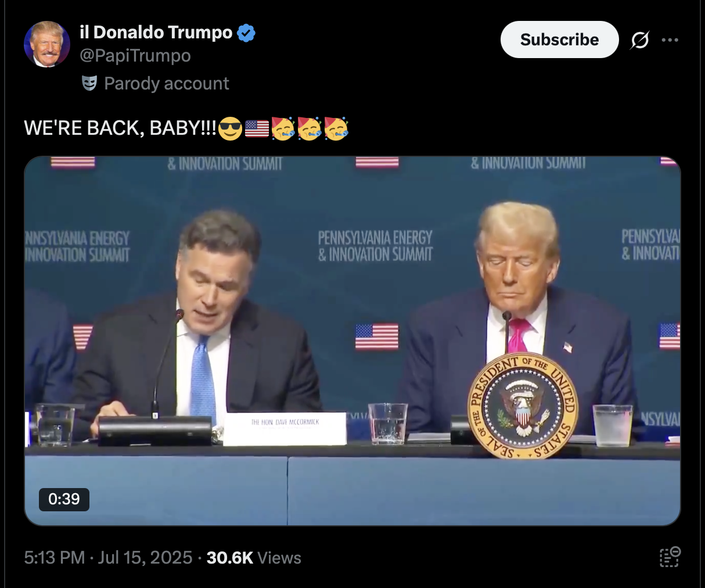Open the il Donaldo Trumpo display name
The width and height of the screenshot is (705, 588).
pyautogui.click(x=156, y=33)
